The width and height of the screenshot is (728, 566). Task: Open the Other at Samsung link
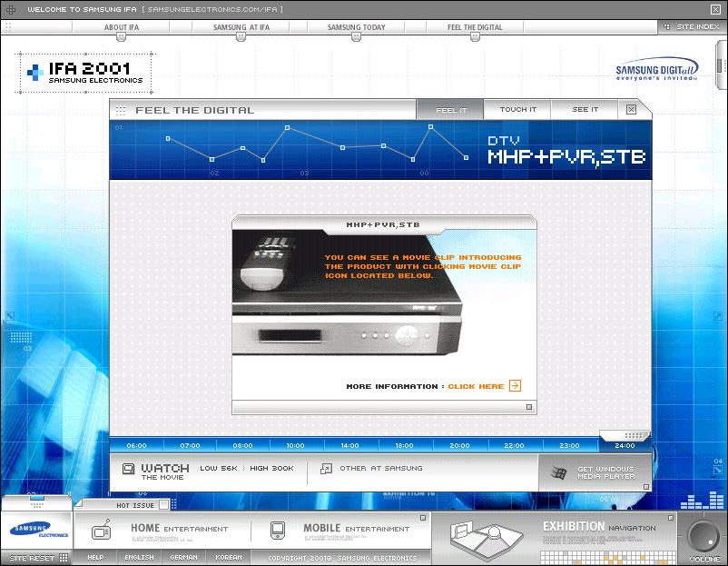(x=381, y=469)
